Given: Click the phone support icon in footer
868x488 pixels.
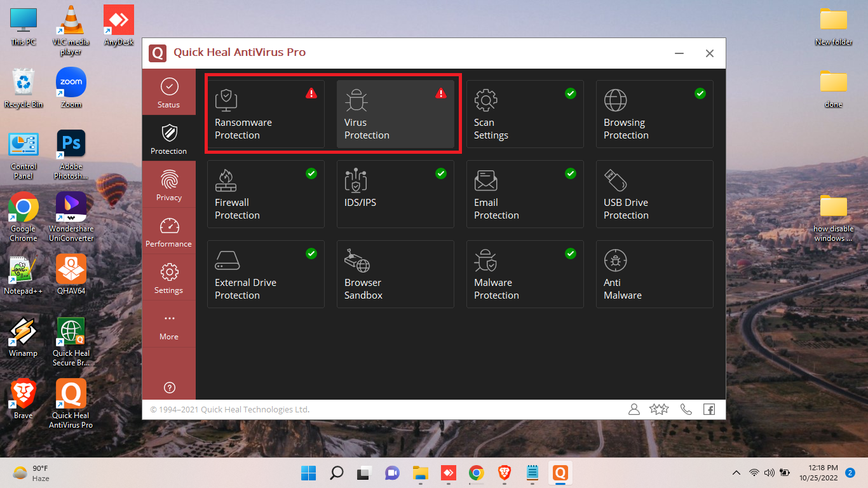Looking at the screenshot, I should [686, 409].
